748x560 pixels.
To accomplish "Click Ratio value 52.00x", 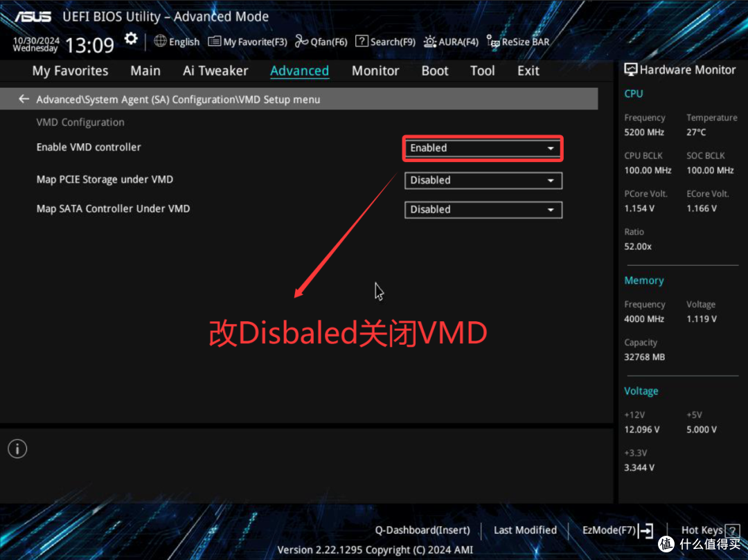I will click(638, 247).
